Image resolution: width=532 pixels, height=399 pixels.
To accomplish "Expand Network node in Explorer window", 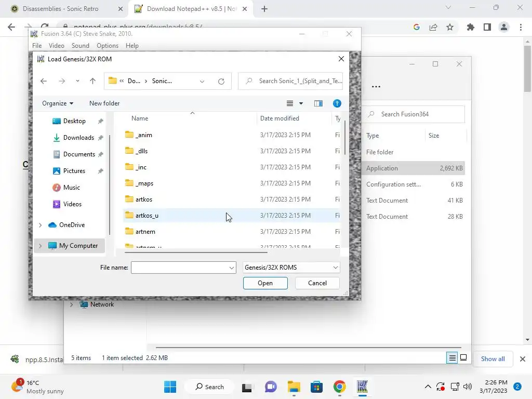I will pyautogui.click(x=72, y=304).
